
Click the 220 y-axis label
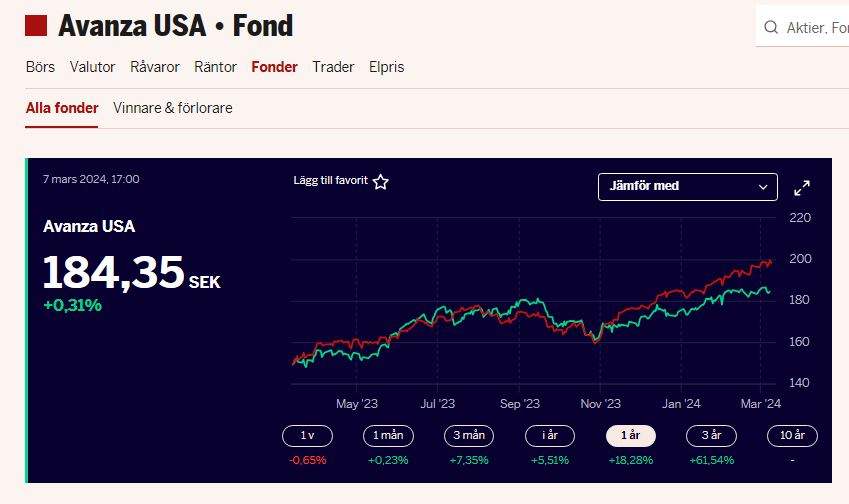pyautogui.click(x=800, y=218)
